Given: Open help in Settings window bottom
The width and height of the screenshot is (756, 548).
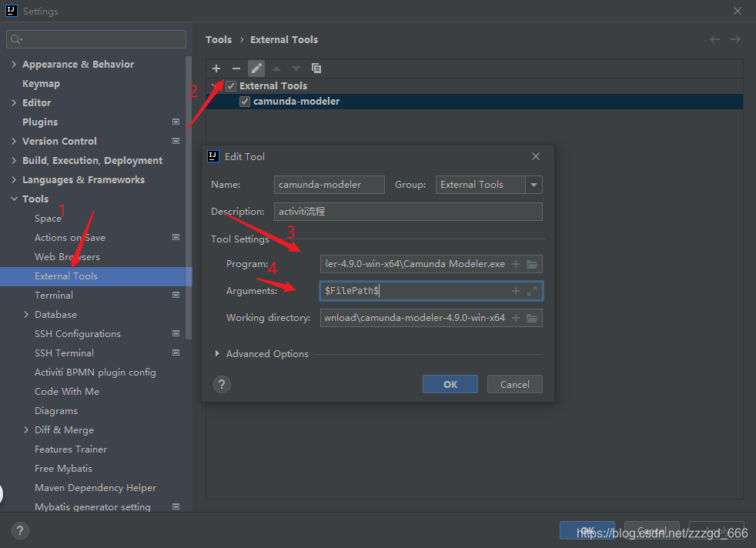Looking at the screenshot, I should coord(20,531).
